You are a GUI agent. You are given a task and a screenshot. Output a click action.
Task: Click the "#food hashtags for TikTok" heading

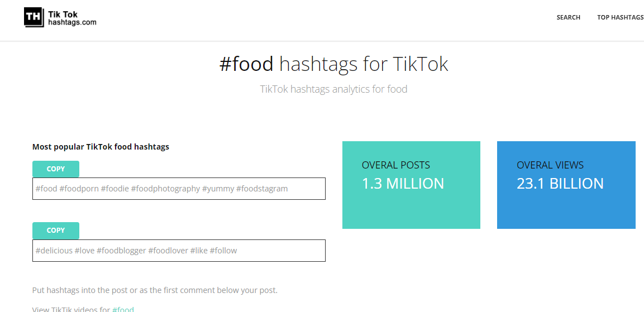[x=333, y=64]
